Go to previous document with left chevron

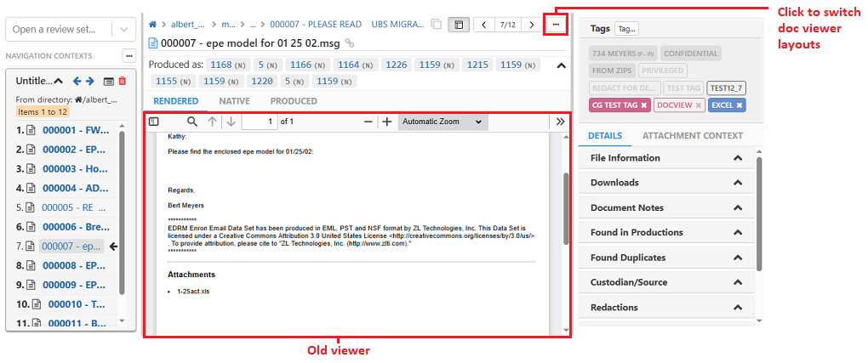(484, 25)
